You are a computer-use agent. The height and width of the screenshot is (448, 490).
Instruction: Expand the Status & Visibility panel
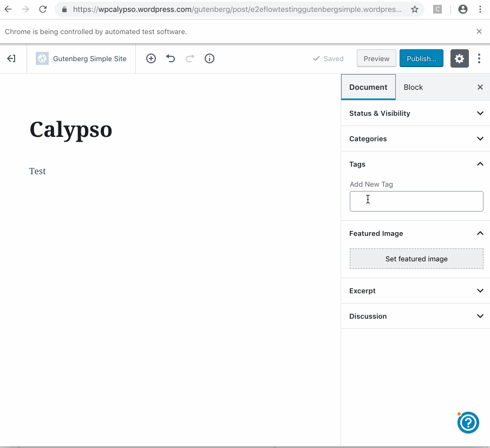coord(416,113)
